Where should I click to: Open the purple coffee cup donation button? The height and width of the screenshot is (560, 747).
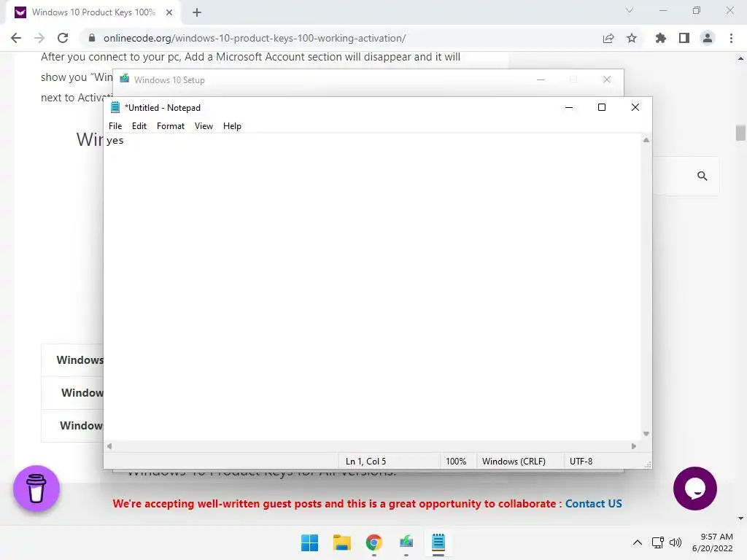(x=36, y=489)
